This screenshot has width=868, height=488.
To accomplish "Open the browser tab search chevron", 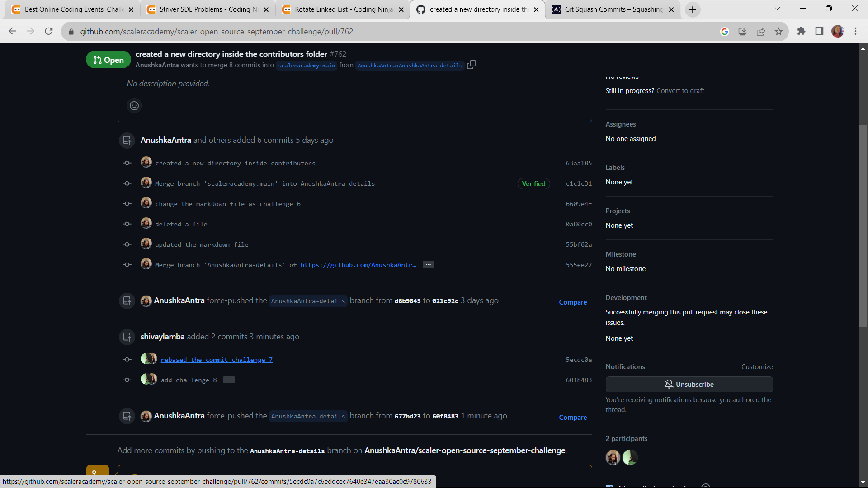I will click(777, 9).
